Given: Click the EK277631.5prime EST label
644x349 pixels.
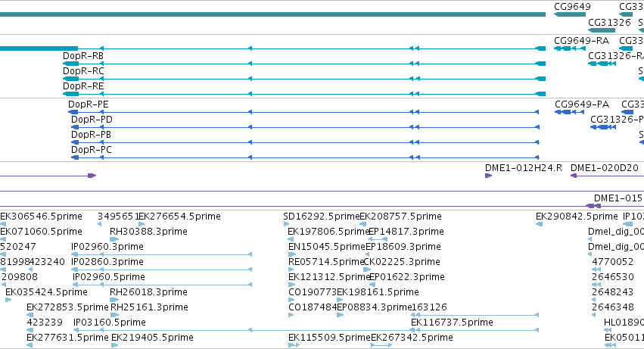Looking at the screenshot, I should (67, 338).
